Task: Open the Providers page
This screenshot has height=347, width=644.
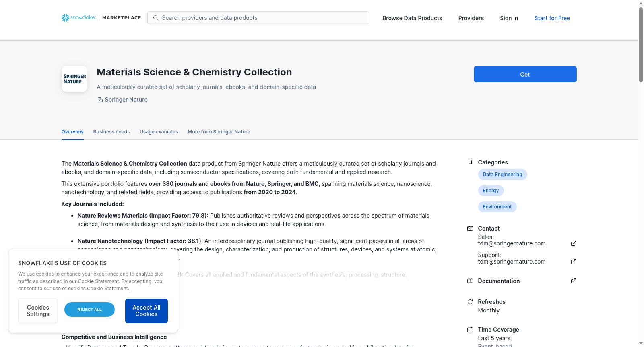Action: coord(471,18)
